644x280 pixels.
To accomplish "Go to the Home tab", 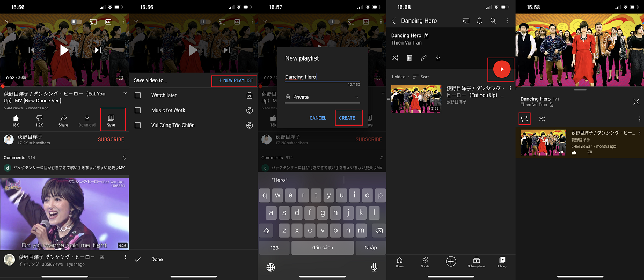I will pyautogui.click(x=399, y=262).
